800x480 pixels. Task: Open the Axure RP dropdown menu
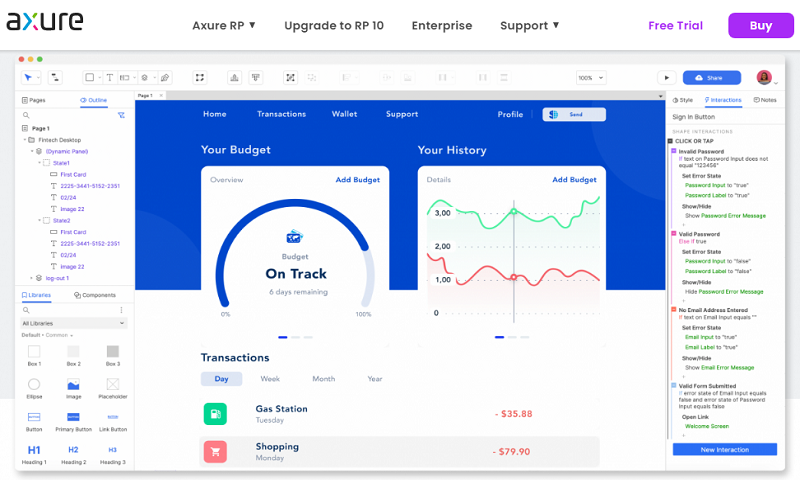[x=224, y=26]
